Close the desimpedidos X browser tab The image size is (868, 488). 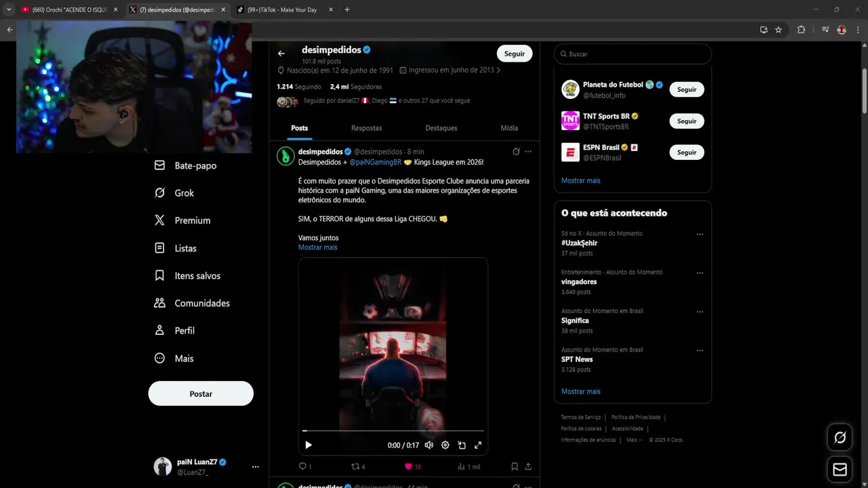[223, 9]
